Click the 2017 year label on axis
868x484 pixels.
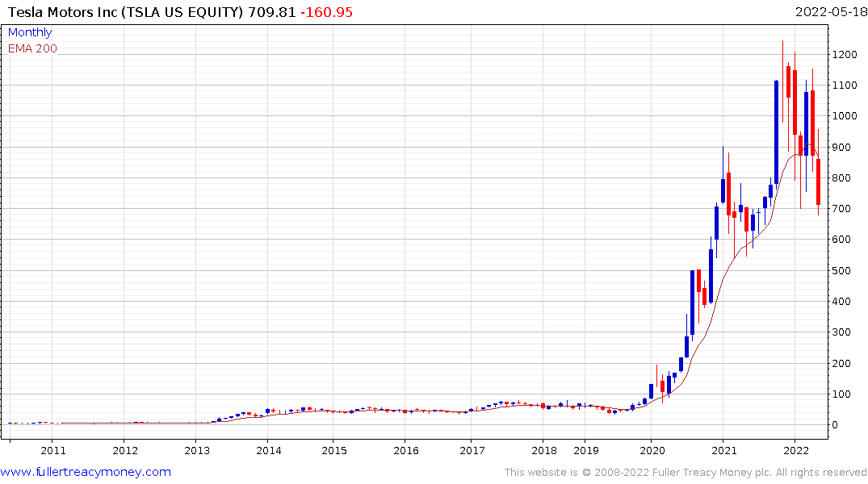472,450
